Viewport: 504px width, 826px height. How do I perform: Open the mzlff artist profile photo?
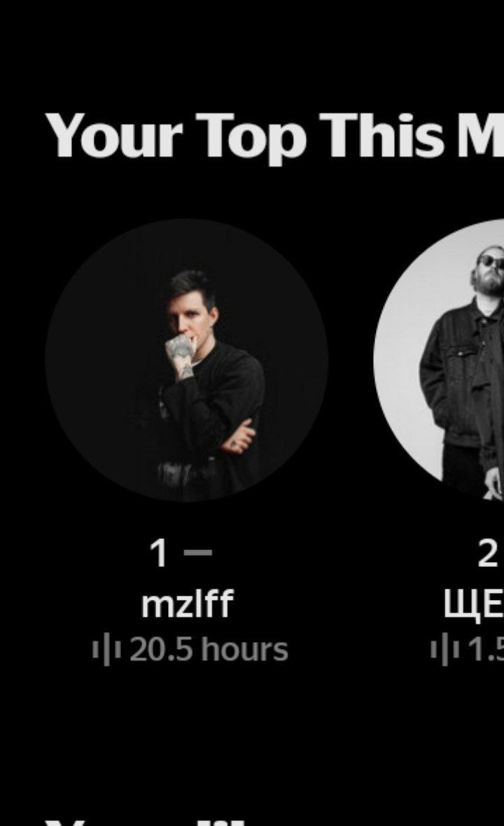[187, 360]
